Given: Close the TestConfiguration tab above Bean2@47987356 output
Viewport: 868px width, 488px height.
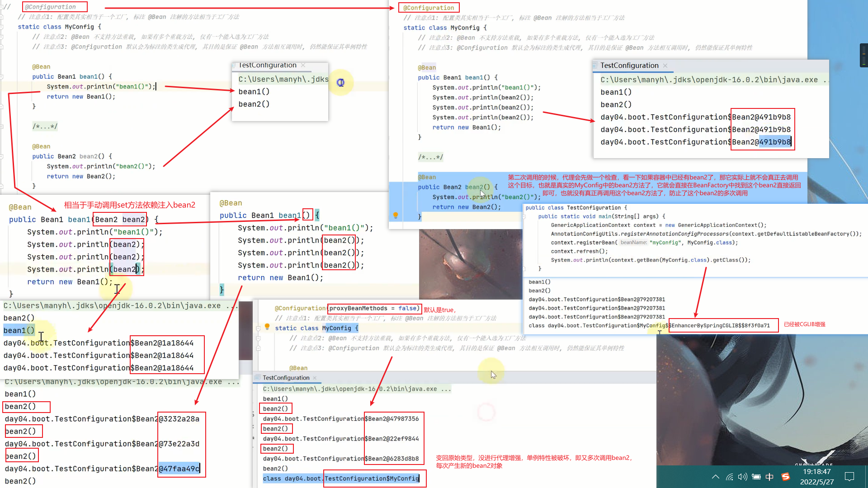Looking at the screenshot, I should [315, 378].
